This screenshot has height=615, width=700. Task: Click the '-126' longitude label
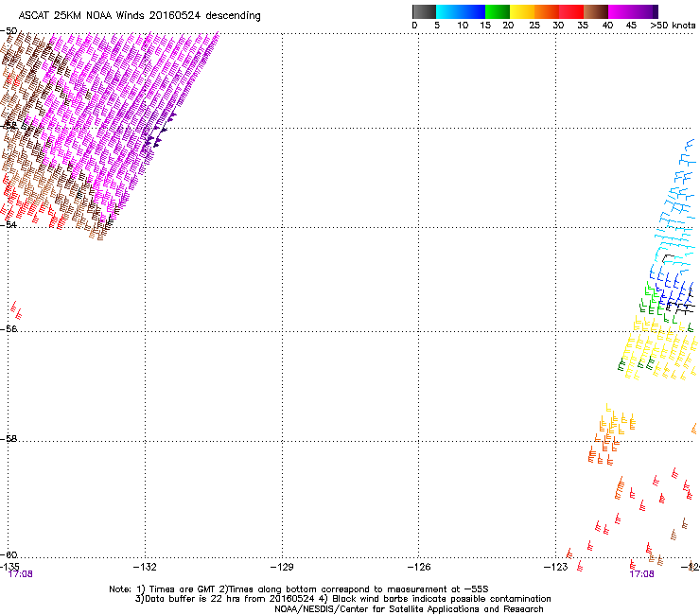pyautogui.click(x=419, y=567)
